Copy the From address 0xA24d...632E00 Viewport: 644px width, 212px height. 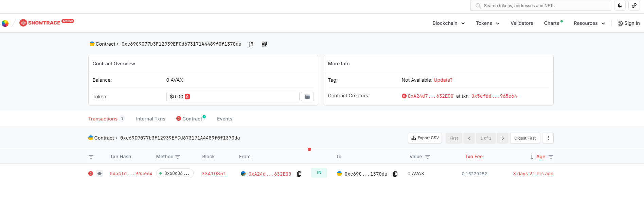299,174
